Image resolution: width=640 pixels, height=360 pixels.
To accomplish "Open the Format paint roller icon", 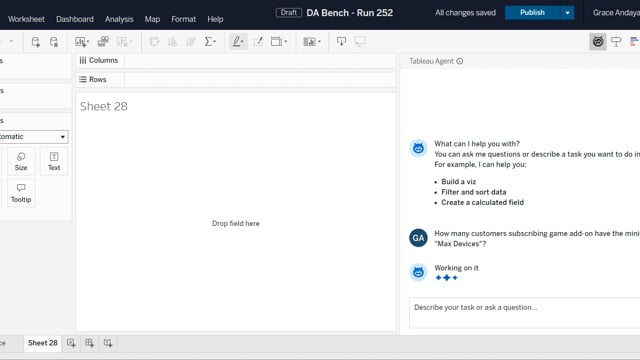I will (x=616, y=42).
